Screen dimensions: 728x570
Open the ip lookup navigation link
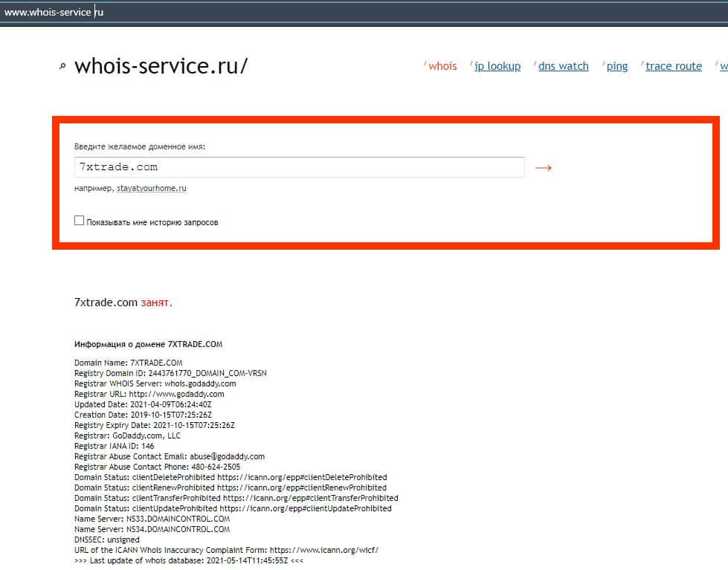point(497,66)
